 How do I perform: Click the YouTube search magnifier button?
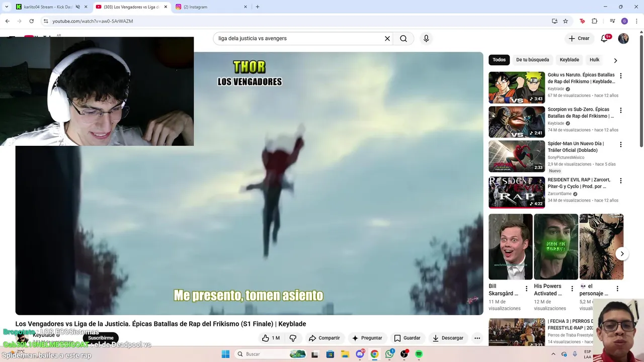[404, 39]
